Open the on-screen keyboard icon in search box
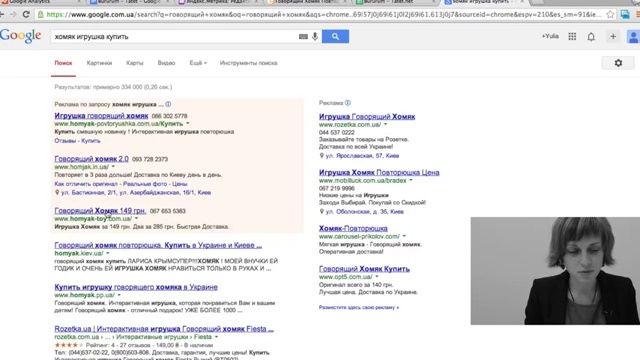 point(303,36)
